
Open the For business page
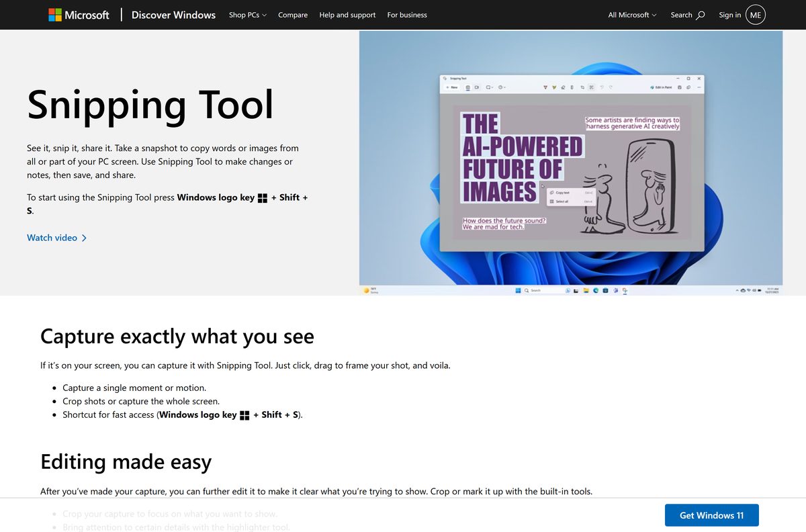[407, 15]
